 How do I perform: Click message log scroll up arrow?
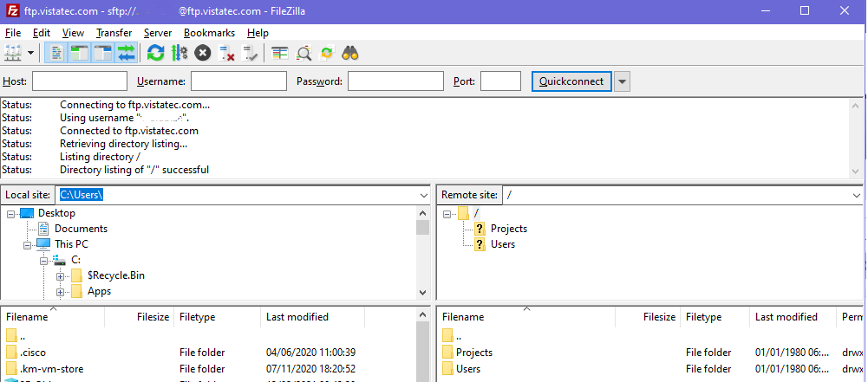[x=856, y=107]
